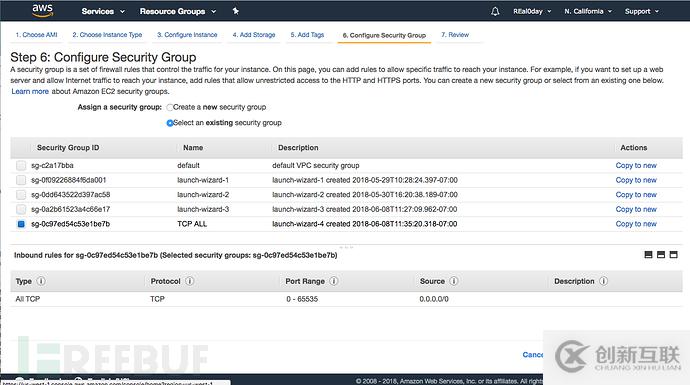Switch to 4. Add Storage step
The image size is (690, 385).
(x=254, y=35)
